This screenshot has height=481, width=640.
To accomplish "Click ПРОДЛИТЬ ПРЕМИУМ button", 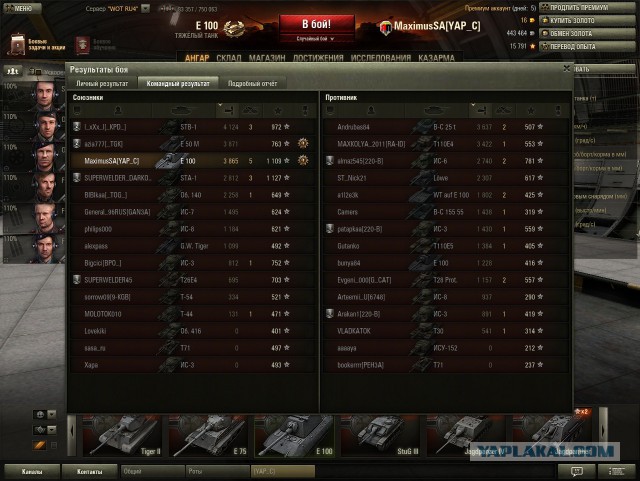I will coord(587,8).
